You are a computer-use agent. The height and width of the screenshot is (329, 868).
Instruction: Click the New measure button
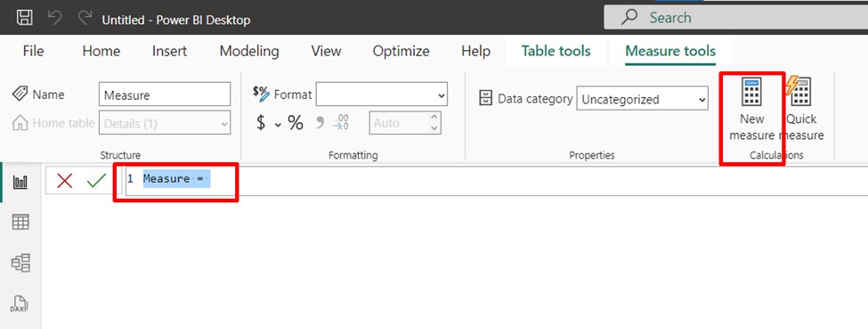pyautogui.click(x=751, y=109)
